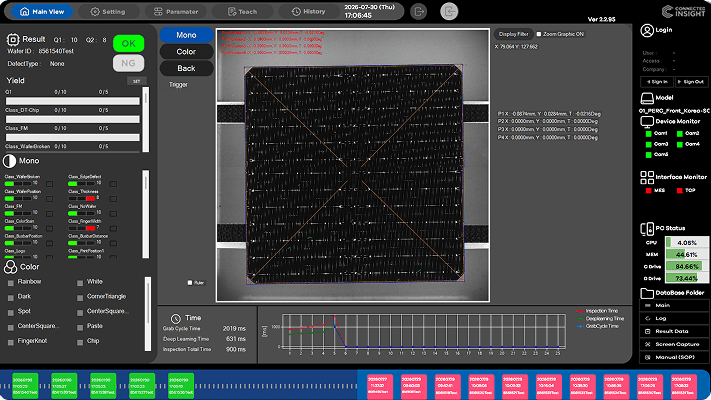Toggle the Class_WaferBroken mono checkbox
Image resolution: width=711 pixels, height=400 pixels.
coord(49,184)
